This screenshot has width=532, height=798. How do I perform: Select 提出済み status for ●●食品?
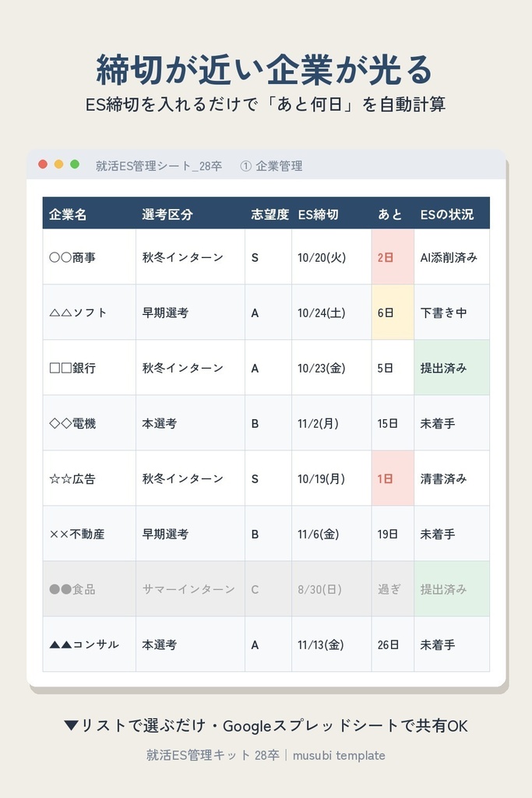coord(452,589)
